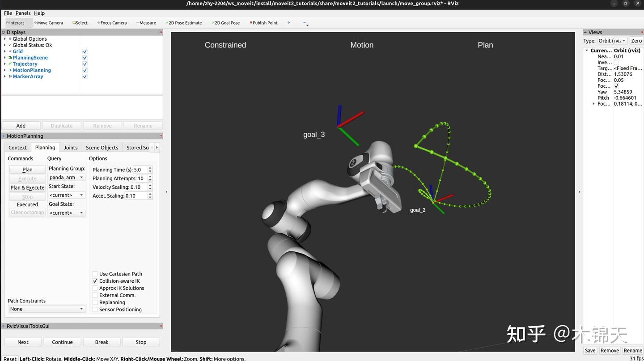The width and height of the screenshot is (644, 361).
Task: Select the Focus Camera tool
Action: tap(111, 22)
